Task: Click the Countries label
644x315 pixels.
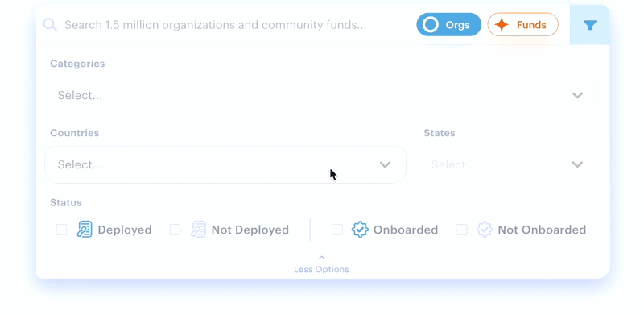Action: [75, 133]
